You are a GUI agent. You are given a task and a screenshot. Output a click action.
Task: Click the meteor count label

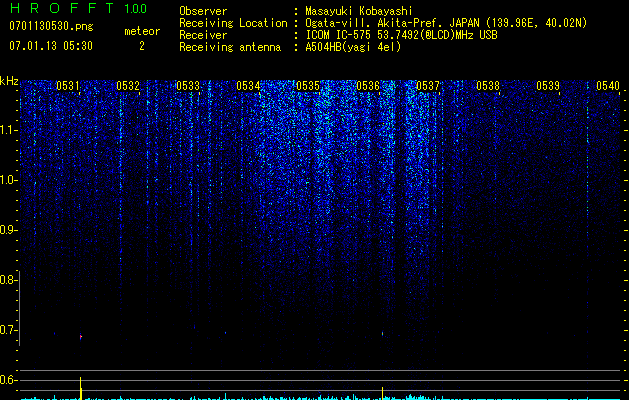(x=142, y=31)
